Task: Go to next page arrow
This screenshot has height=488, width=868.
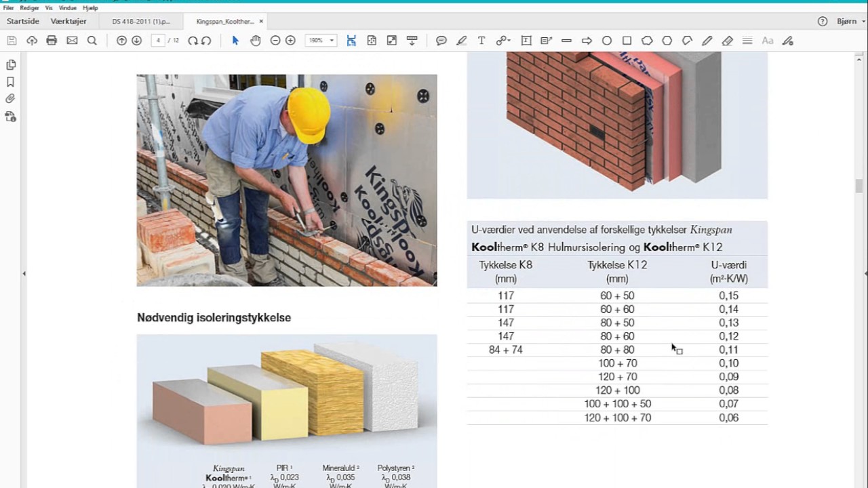Action: click(136, 41)
